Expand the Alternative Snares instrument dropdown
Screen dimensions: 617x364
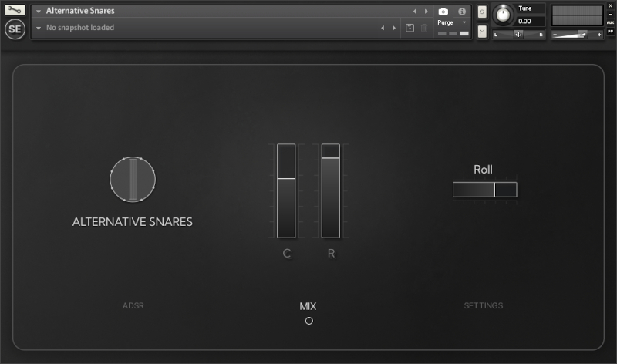pos(39,11)
